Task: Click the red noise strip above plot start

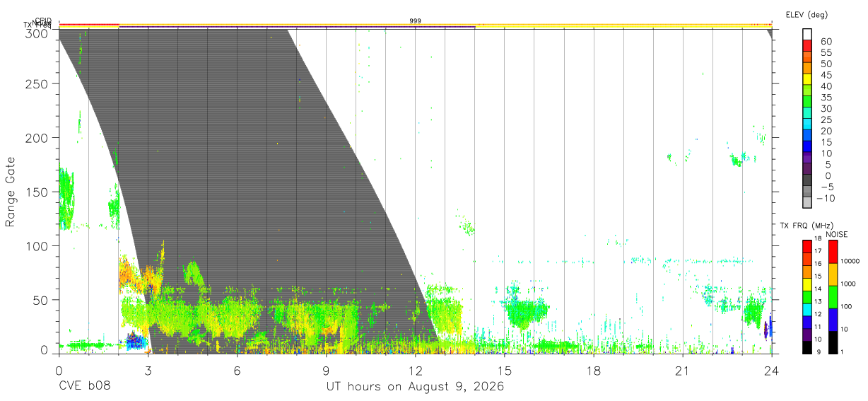Action: tap(88, 24)
